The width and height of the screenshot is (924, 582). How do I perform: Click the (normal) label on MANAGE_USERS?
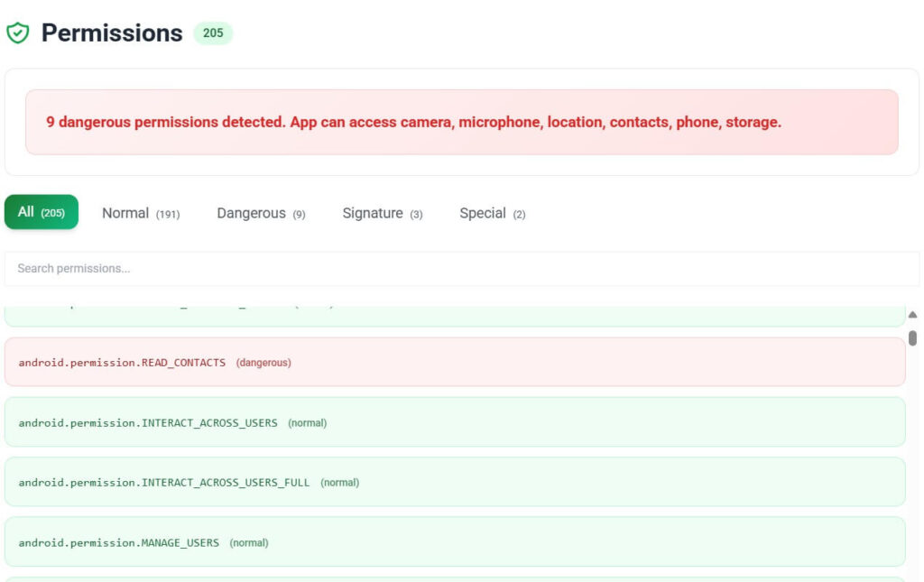(248, 541)
